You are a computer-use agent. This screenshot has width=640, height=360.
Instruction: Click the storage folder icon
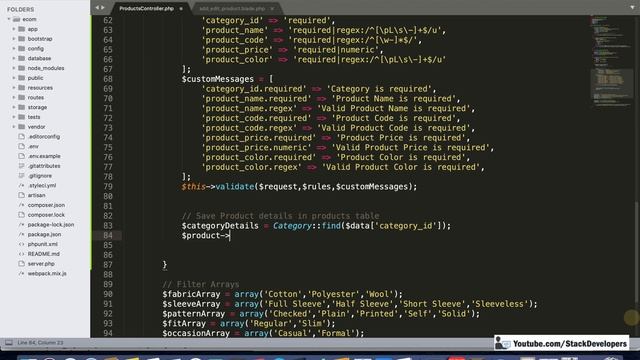(22, 107)
